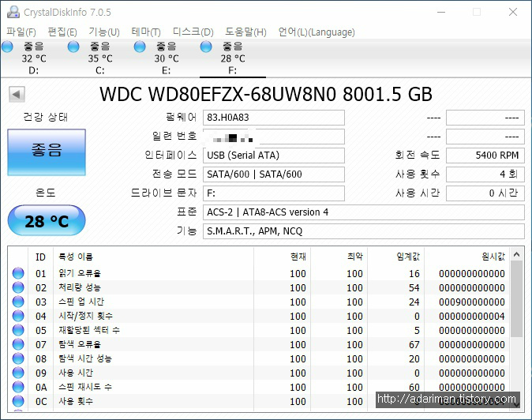Click threshold value 67 in row 07
This screenshot has height=420, width=532.
tap(414, 345)
